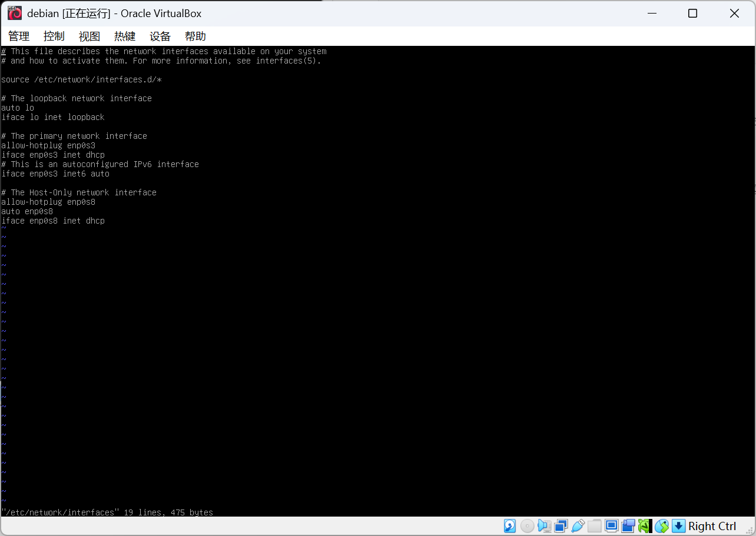Close the debian VirtualBox window
The height and width of the screenshot is (536, 756).
click(x=734, y=13)
